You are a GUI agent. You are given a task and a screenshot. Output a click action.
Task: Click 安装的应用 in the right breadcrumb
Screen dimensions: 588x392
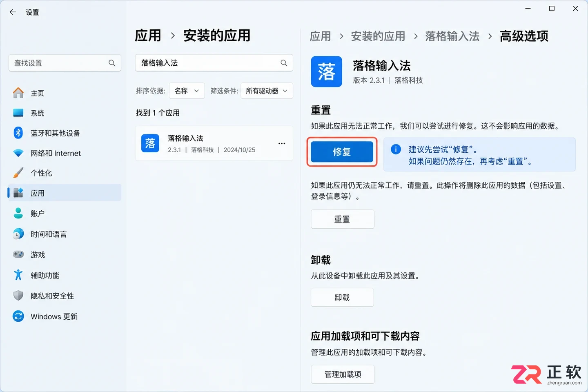[378, 36]
